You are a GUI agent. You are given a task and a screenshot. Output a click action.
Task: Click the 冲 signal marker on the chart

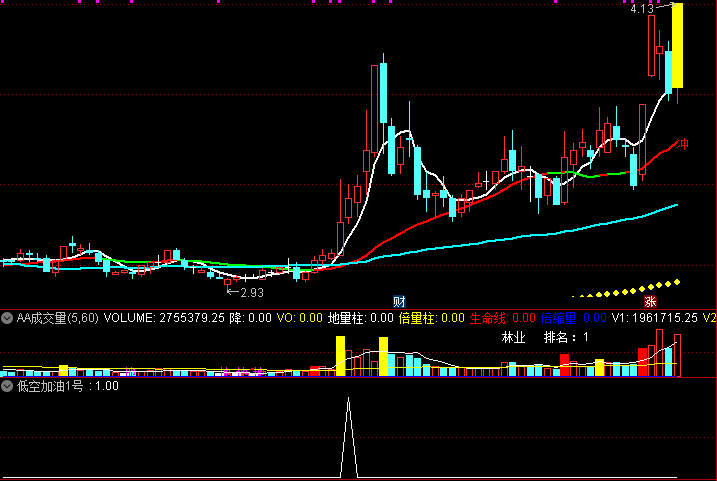click(x=683, y=144)
